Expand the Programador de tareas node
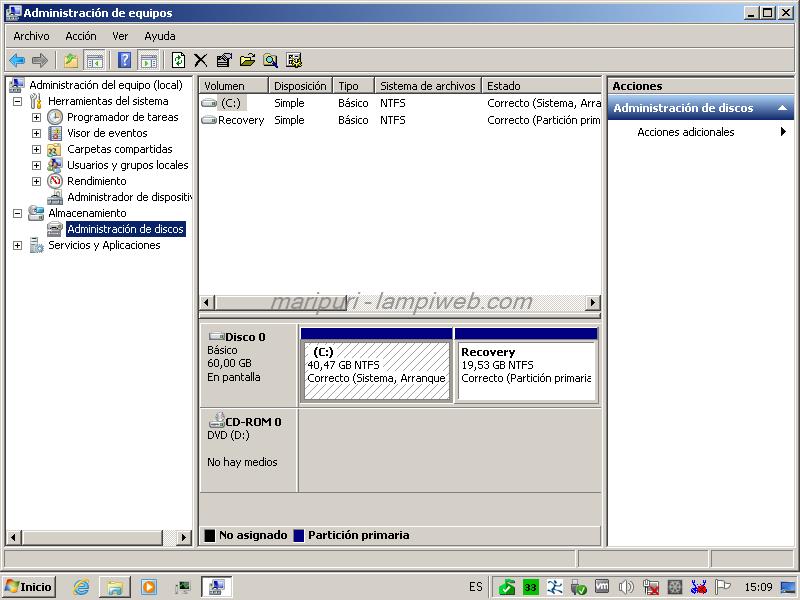Viewport: 800px width, 600px height. (36, 117)
